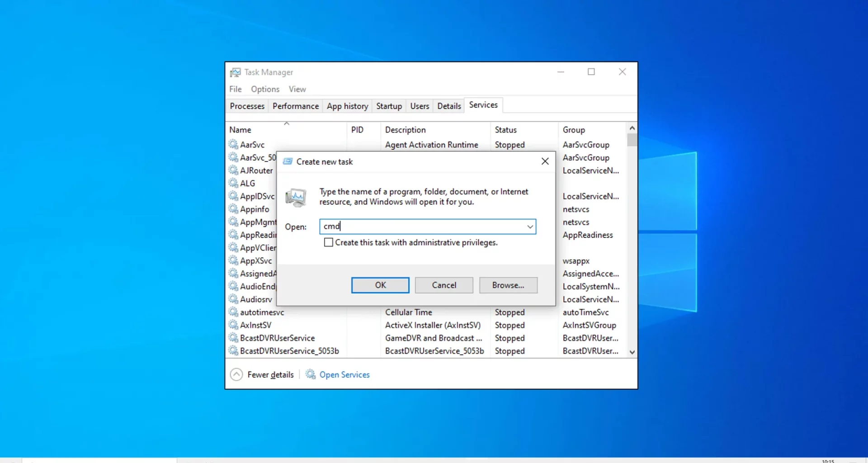Click the Create new task dialog title icon
Screen dimensions: 868x463
[x=288, y=161]
